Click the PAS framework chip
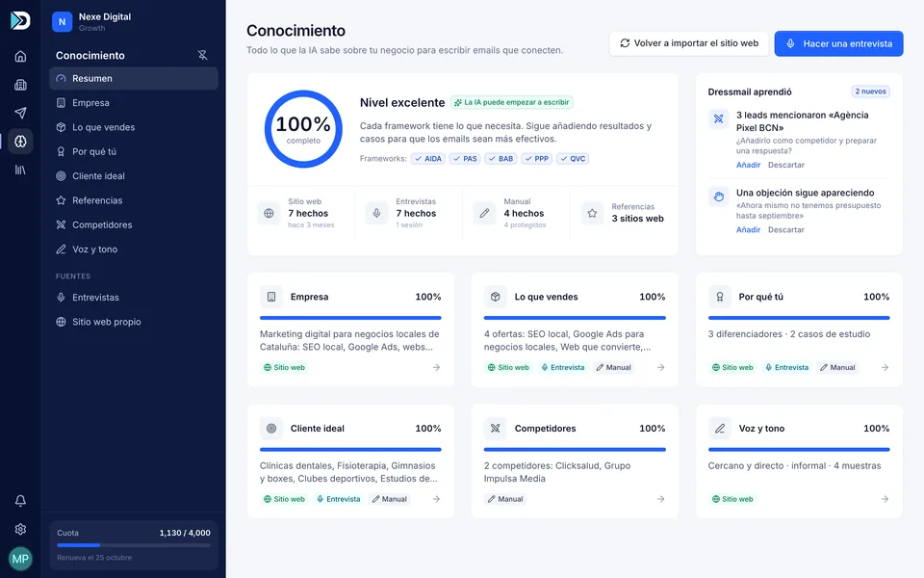This screenshot has height=578, width=924. [x=465, y=159]
